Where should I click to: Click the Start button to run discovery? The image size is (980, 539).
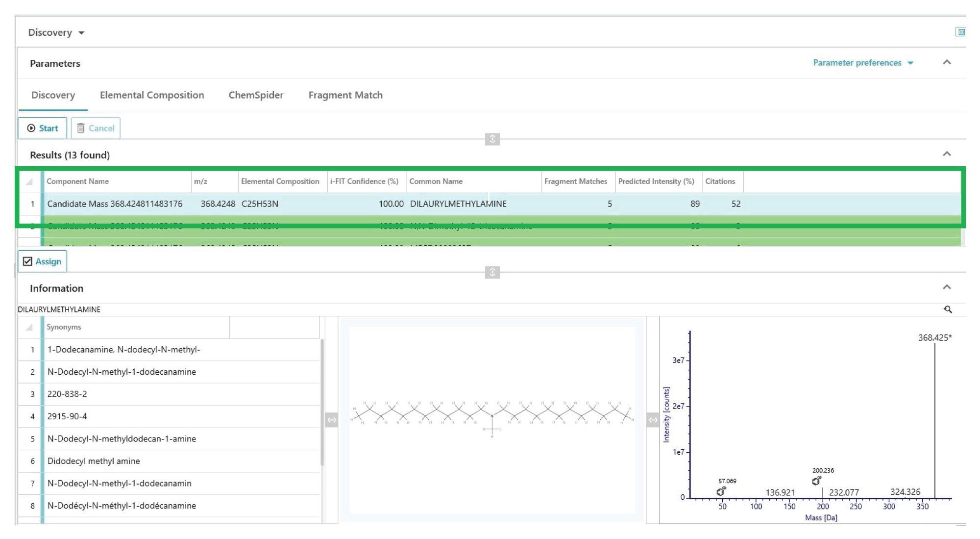click(x=43, y=128)
